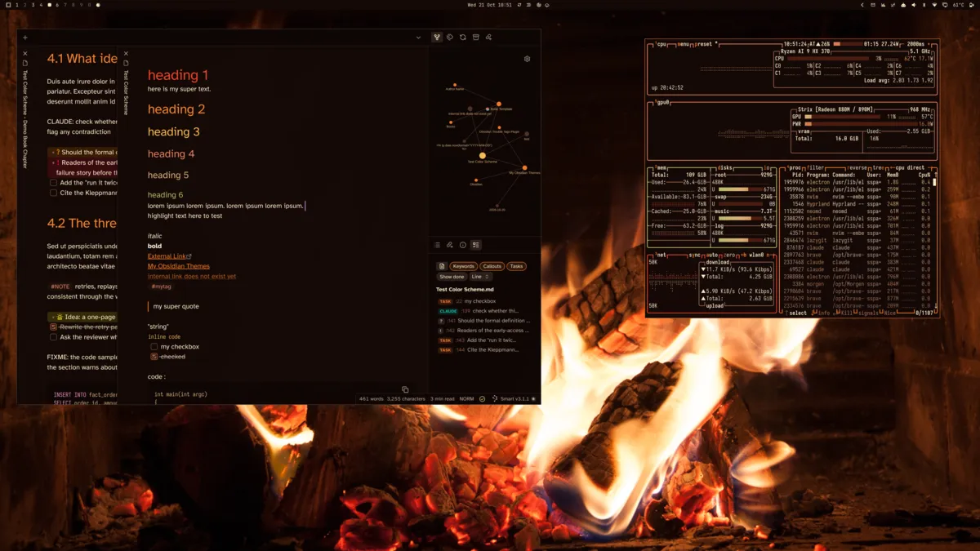Toggle the Keywords filter pill
This screenshot has width=980, height=551.
463,266
